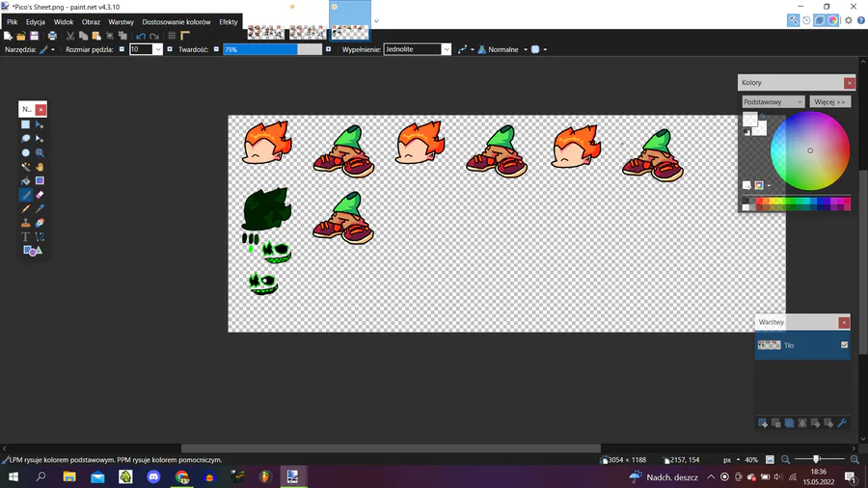Screen dimensions: 868x488
Task: Open the Edycja menu
Action: tap(36, 22)
